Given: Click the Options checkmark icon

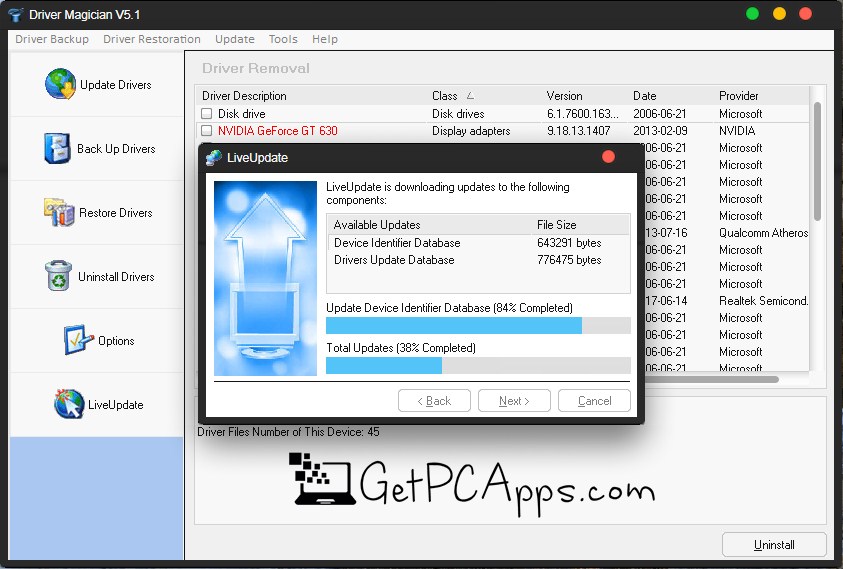Looking at the screenshot, I should point(78,339).
